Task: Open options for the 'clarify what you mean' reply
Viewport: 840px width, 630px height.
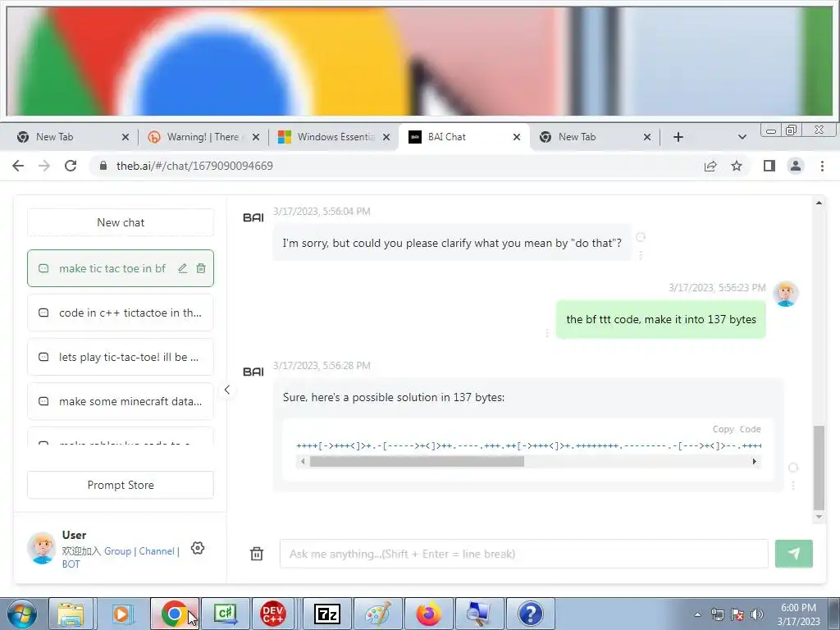Action: coord(641,255)
